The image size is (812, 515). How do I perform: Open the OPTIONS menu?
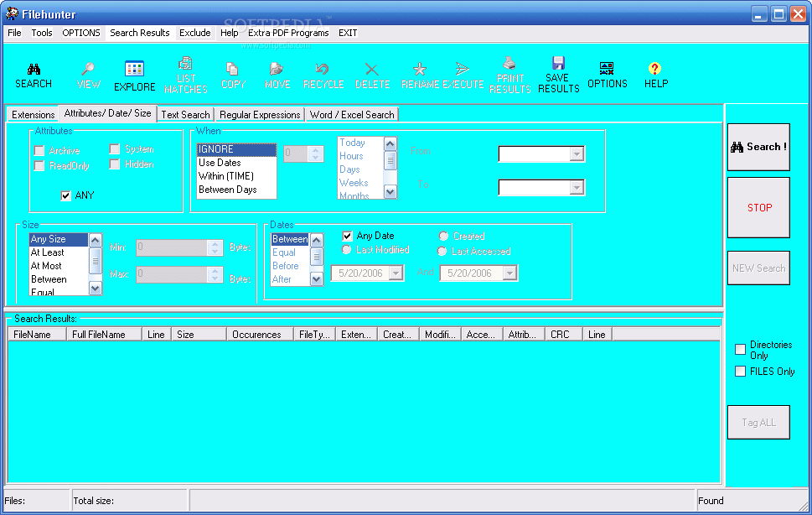point(80,33)
